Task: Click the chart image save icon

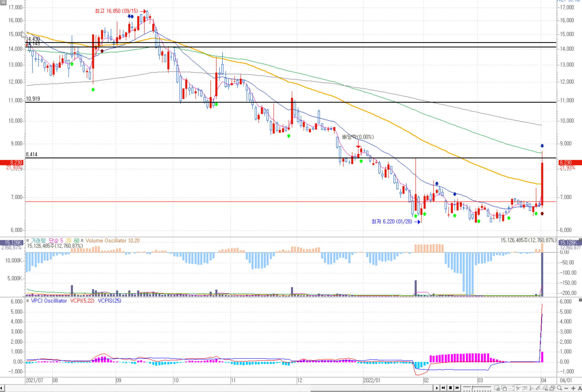Action: 552,388
